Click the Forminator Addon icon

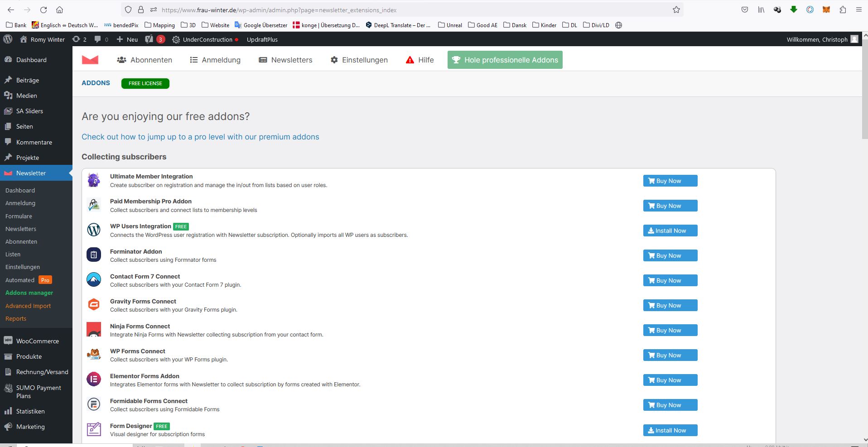pos(94,255)
